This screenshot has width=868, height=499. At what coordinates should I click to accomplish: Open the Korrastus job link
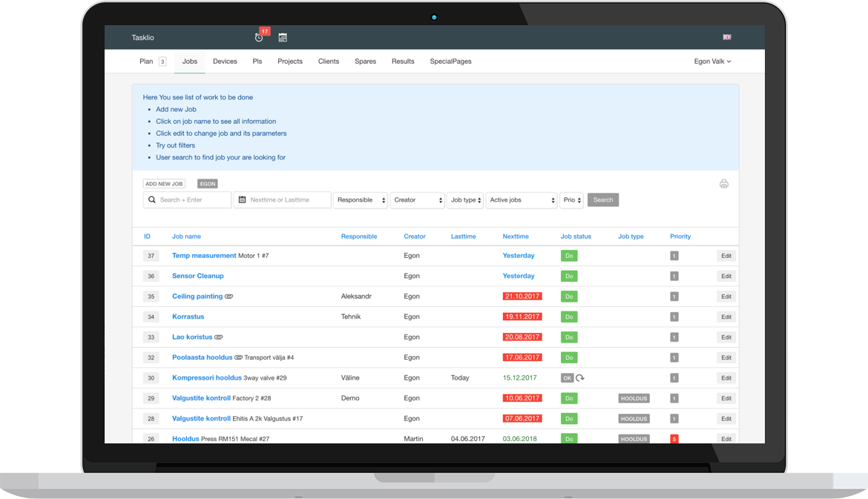click(188, 317)
